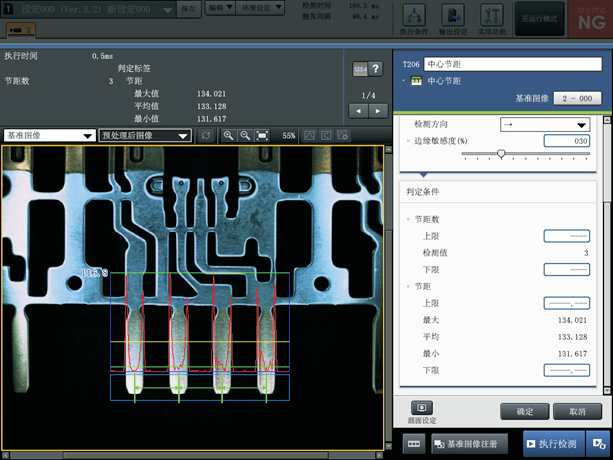613x460 pixels.
Task: Open the 基准图像 image source dropdown
Action: point(48,135)
